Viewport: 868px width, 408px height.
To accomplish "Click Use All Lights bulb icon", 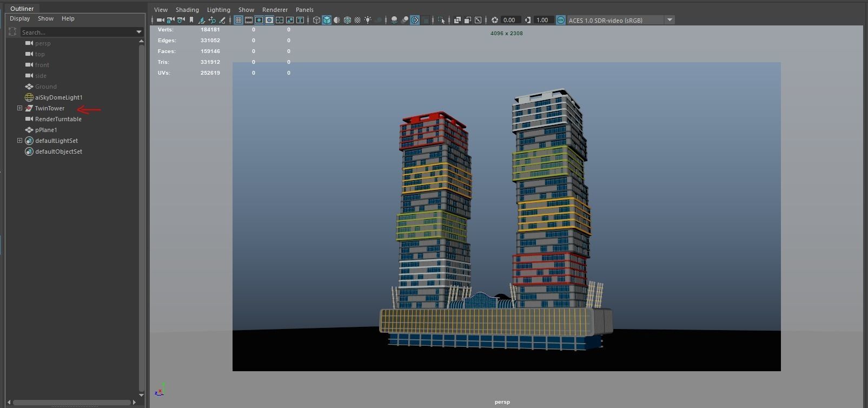I will pyautogui.click(x=368, y=20).
